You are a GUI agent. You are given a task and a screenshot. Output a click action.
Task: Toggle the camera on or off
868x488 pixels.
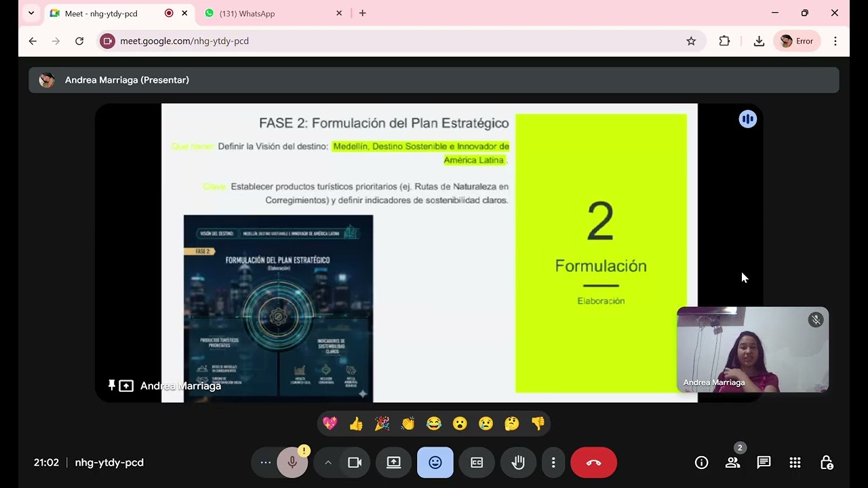(x=355, y=462)
